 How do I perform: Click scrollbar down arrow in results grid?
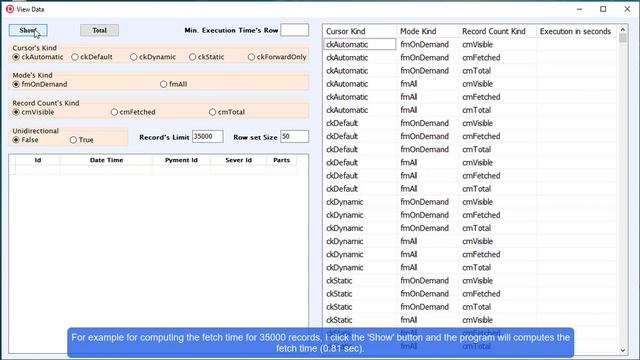click(x=623, y=350)
